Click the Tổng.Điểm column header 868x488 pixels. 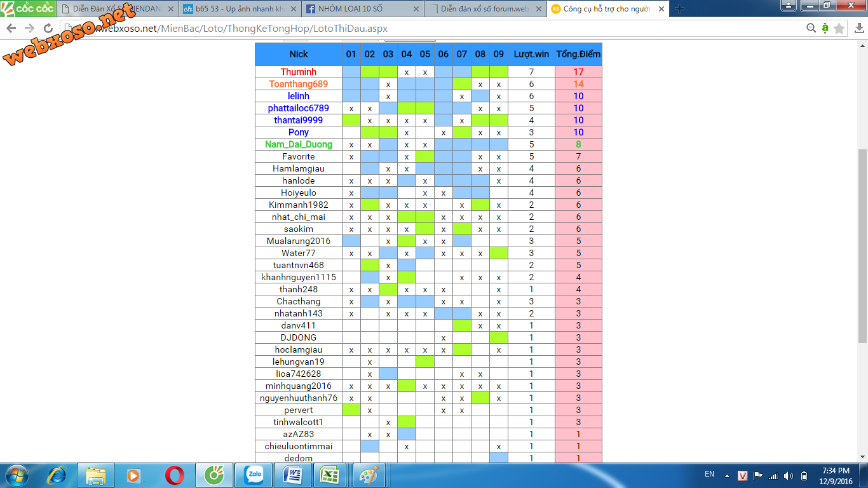tap(578, 54)
